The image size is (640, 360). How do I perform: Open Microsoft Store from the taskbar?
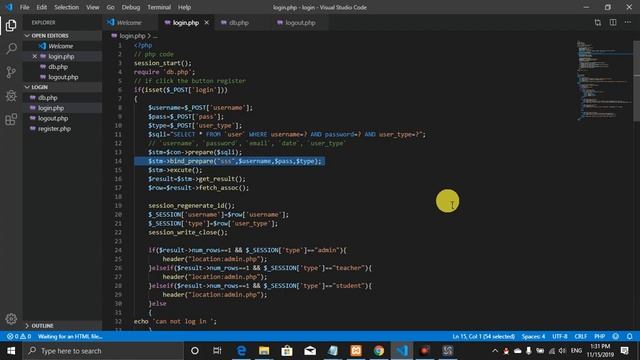(x=287, y=351)
